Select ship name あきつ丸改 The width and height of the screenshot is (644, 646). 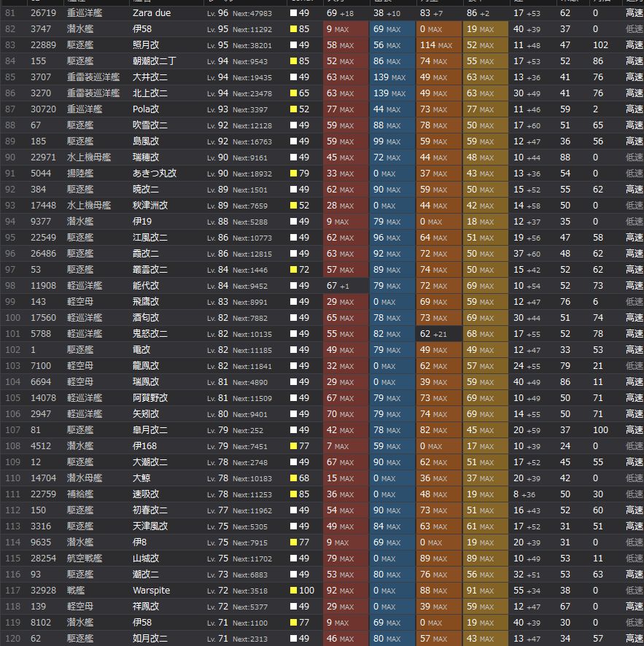(155, 174)
